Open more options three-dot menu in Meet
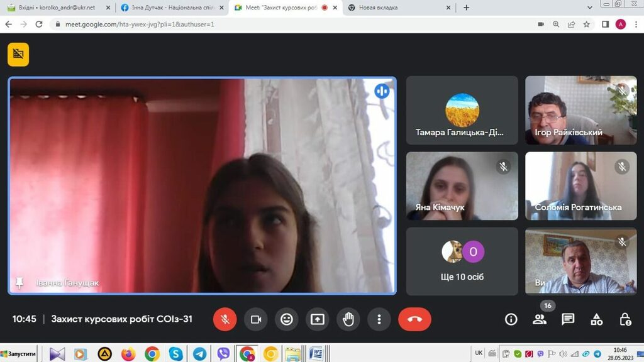The width and height of the screenshot is (644, 362). 379,319
